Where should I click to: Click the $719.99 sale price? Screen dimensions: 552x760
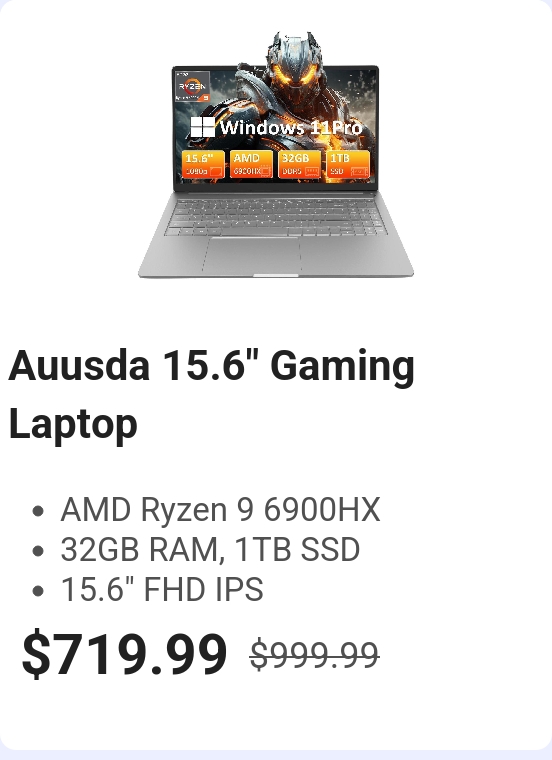(x=125, y=653)
